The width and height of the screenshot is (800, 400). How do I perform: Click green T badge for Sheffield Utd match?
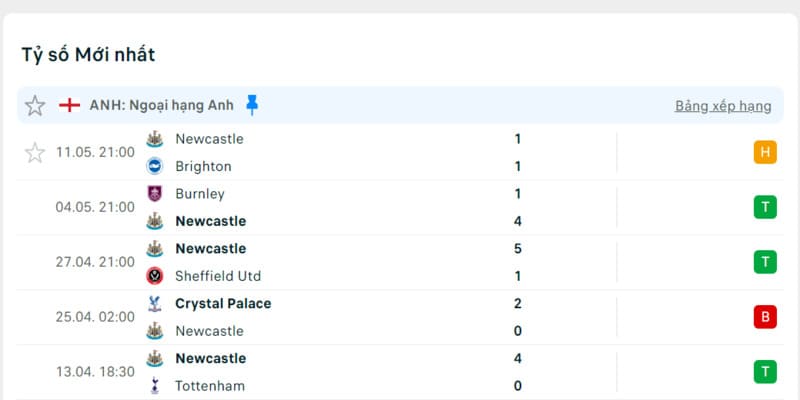765,262
